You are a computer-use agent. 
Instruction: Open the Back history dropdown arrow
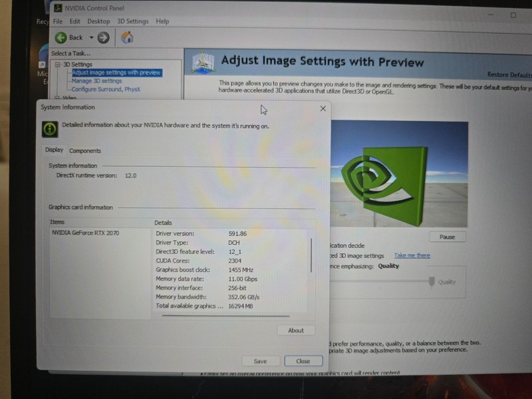pyautogui.click(x=91, y=37)
